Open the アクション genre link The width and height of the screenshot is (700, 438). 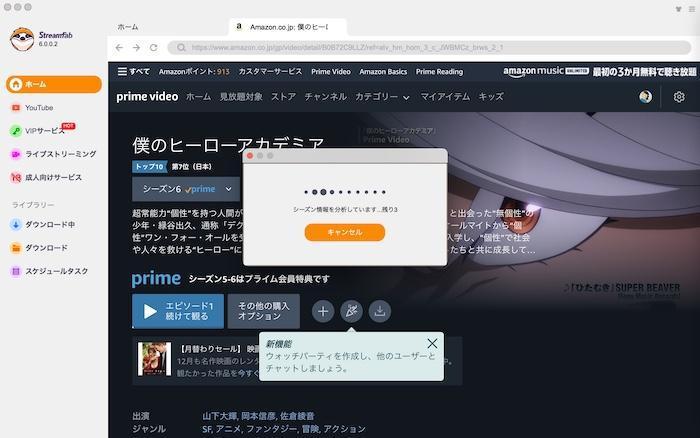pyautogui.click(x=344, y=429)
